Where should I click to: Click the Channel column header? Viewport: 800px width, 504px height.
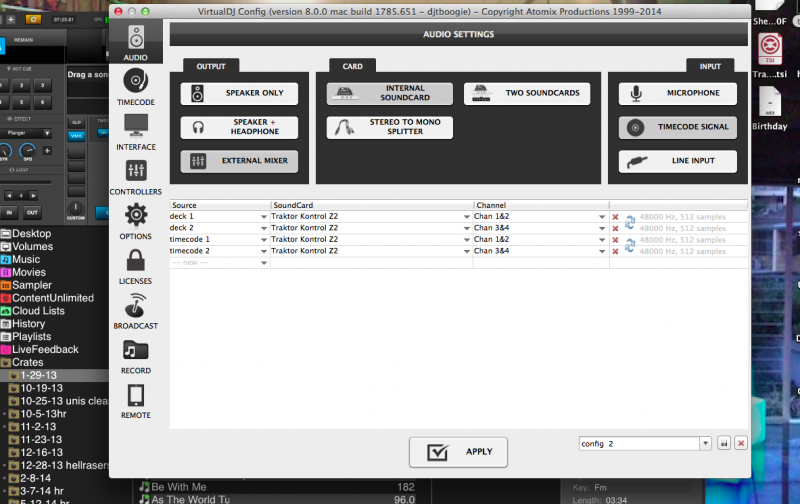[541, 205]
